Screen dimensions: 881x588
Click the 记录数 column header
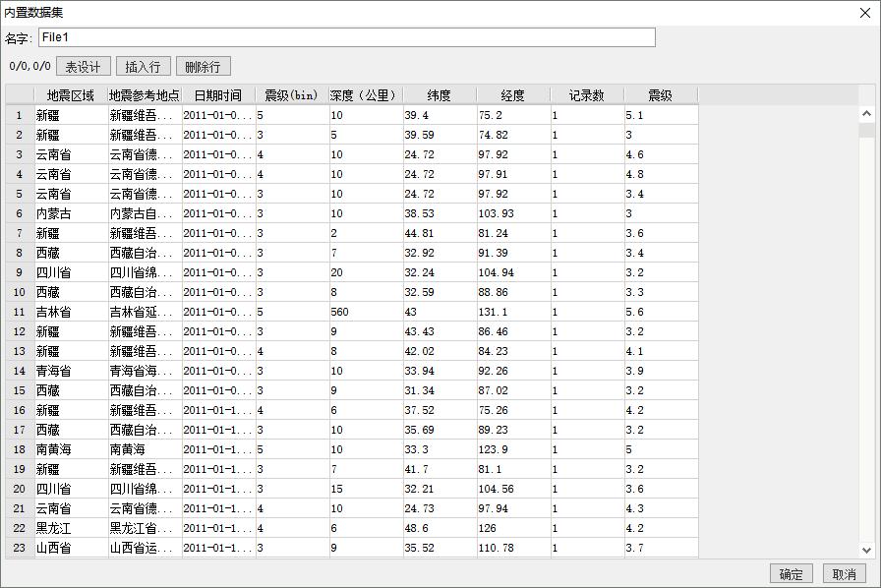(x=586, y=95)
